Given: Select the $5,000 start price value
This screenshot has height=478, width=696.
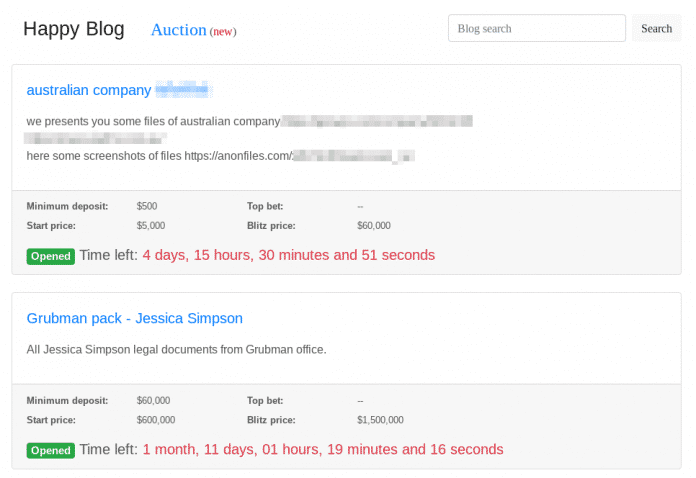Looking at the screenshot, I should click(151, 225).
